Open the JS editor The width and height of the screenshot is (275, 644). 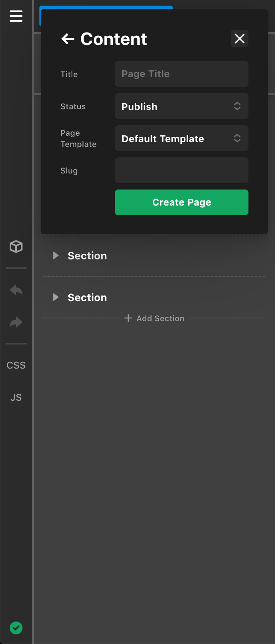16,397
